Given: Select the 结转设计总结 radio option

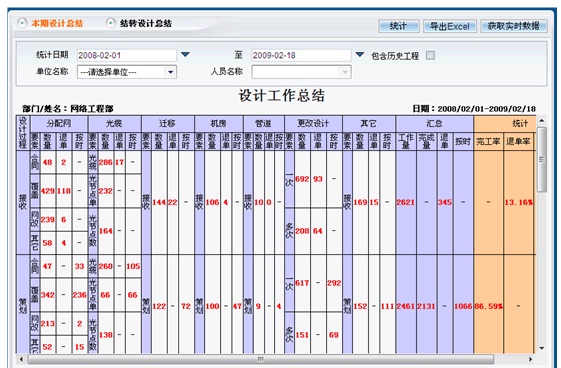Looking at the screenshot, I should [x=111, y=24].
